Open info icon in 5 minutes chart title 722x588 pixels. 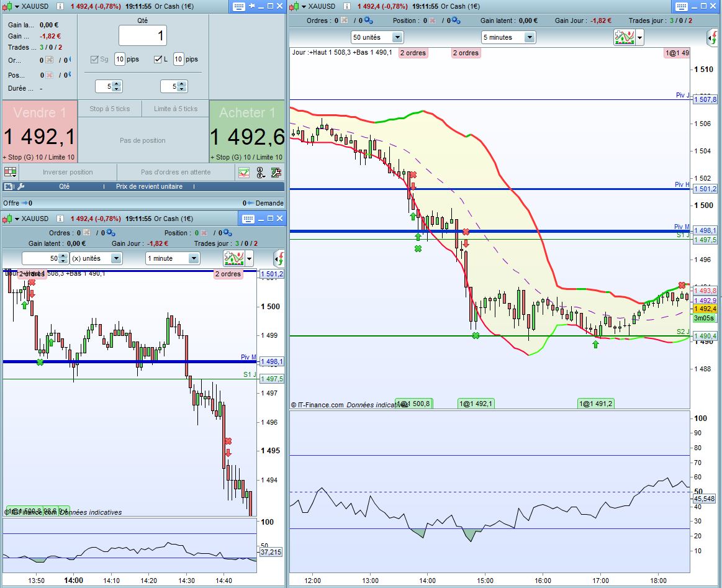coord(347,6)
